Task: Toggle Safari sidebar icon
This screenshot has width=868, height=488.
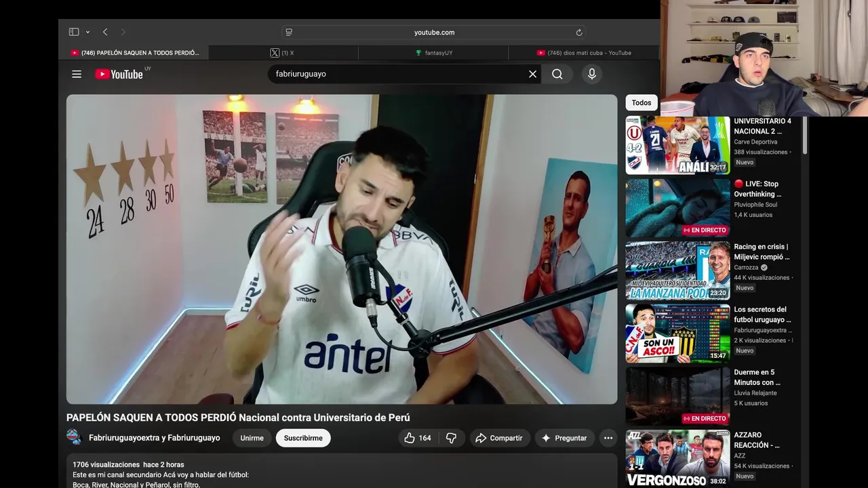Action: [x=74, y=32]
